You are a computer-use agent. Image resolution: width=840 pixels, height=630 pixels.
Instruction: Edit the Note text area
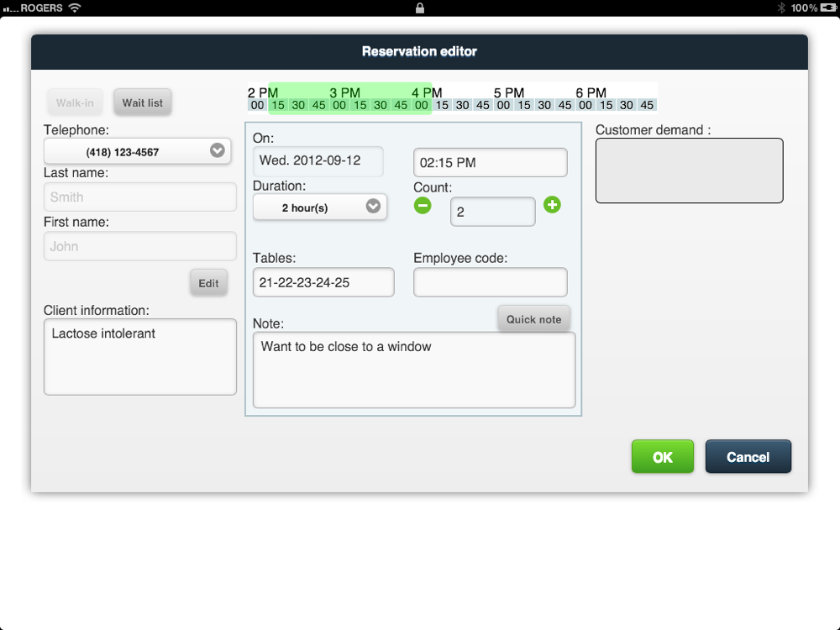414,370
